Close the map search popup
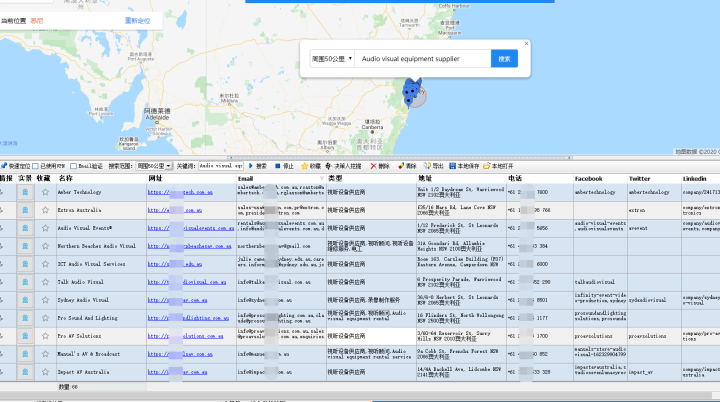 coord(526,44)
